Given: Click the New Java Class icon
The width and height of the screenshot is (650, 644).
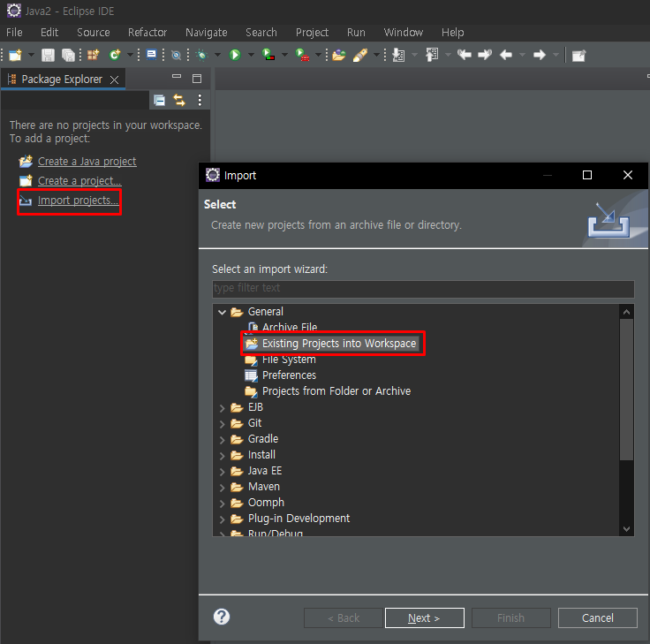Looking at the screenshot, I should 115,55.
